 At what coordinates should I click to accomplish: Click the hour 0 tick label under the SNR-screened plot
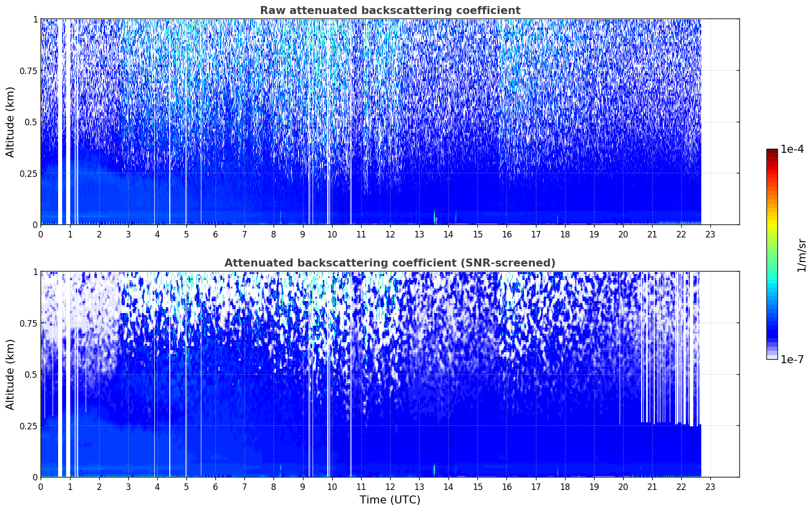pos(41,487)
